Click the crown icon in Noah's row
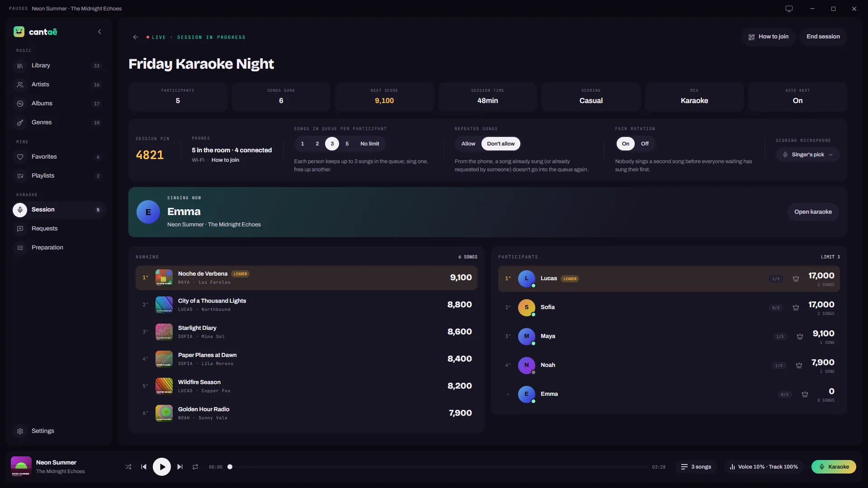Image resolution: width=868 pixels, height=488 pixels. 799,366
